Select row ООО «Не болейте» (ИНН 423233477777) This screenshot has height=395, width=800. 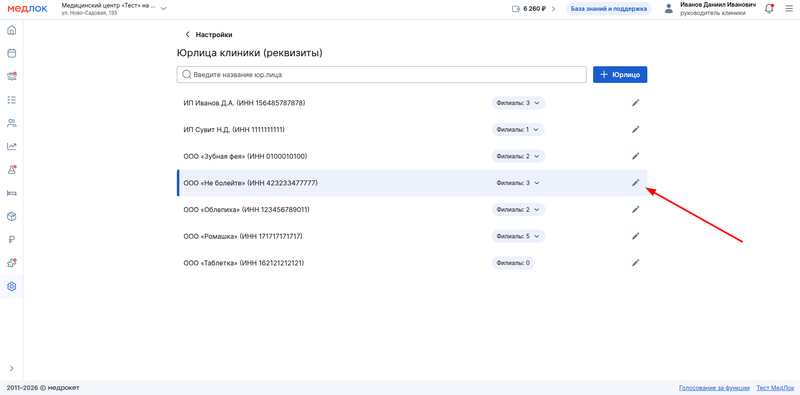point(412,183)
